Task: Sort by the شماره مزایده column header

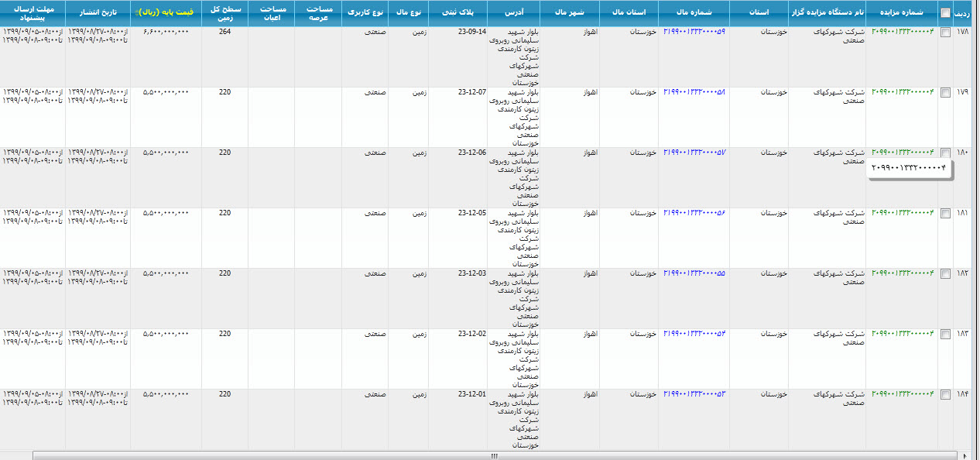Action: pos(902,13)
